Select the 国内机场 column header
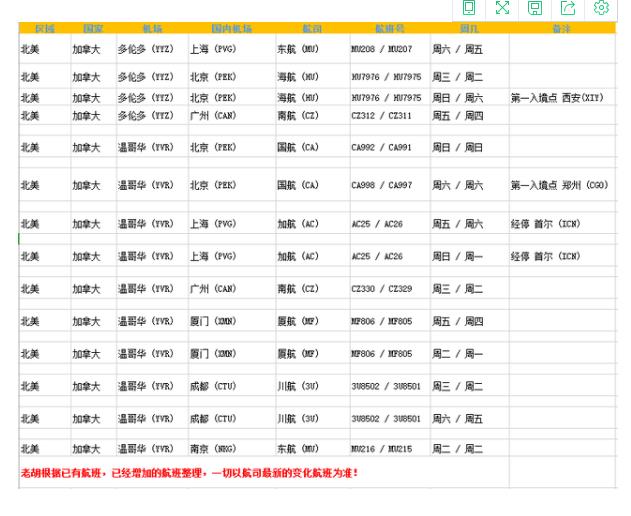 click(x=231, y=28)
